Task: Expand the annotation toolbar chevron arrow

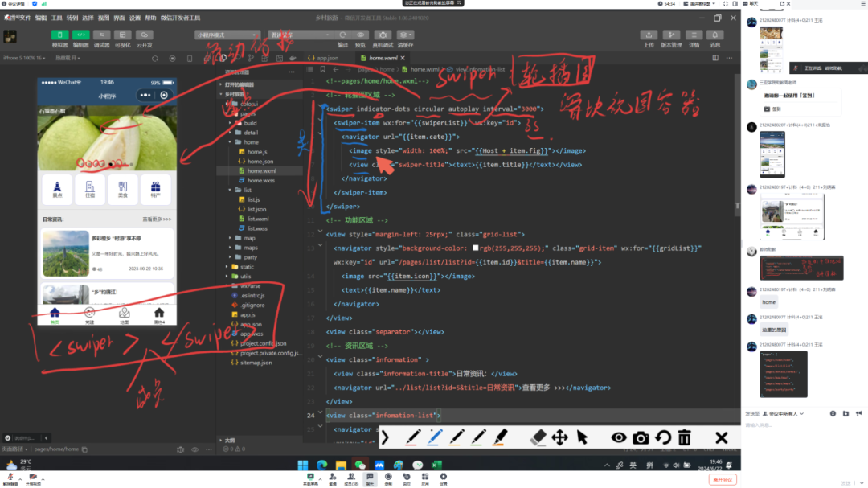Action: click(385, 437)
